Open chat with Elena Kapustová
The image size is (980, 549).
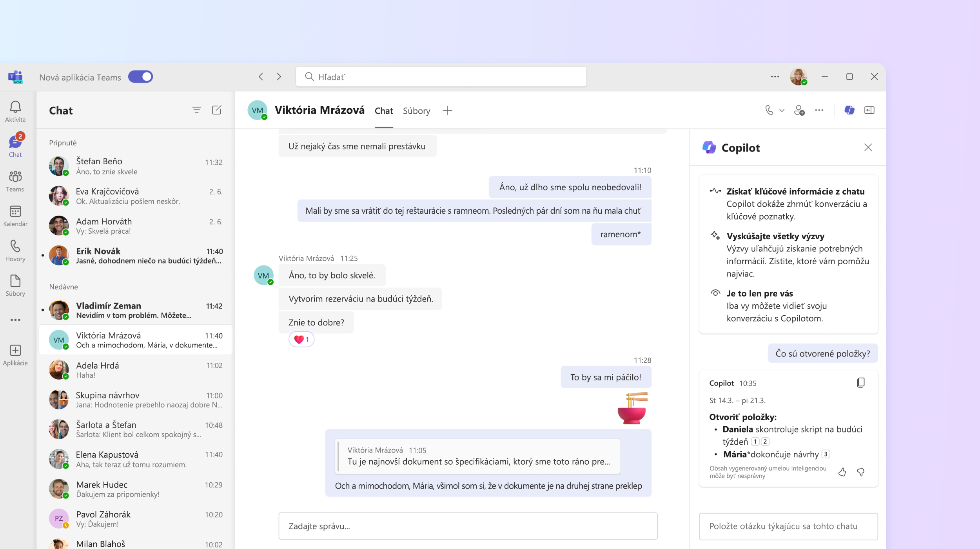(136, 459)
